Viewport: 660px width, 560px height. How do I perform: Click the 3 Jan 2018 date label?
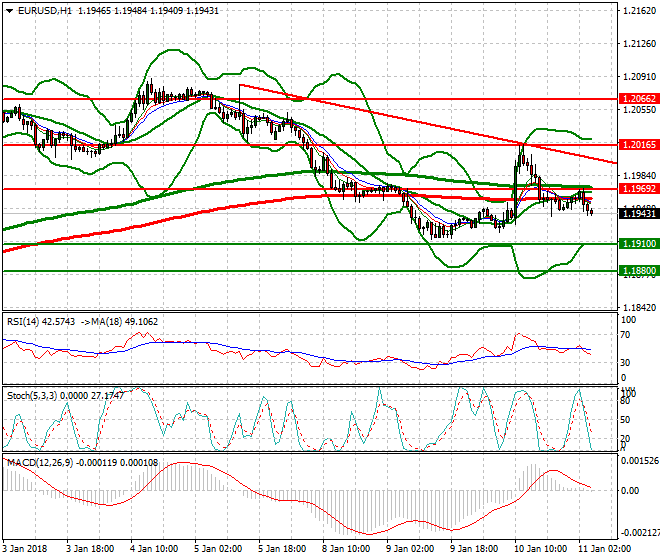click(23, 549)
